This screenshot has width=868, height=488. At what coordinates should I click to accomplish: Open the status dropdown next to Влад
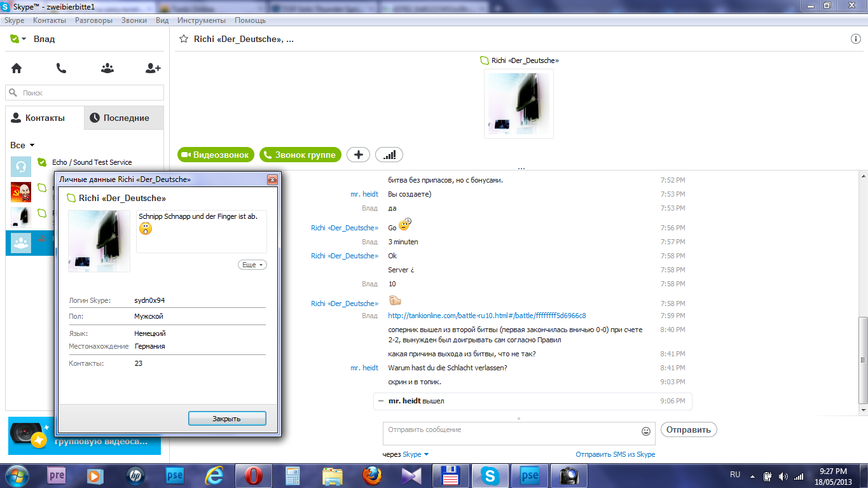point(24,39)
